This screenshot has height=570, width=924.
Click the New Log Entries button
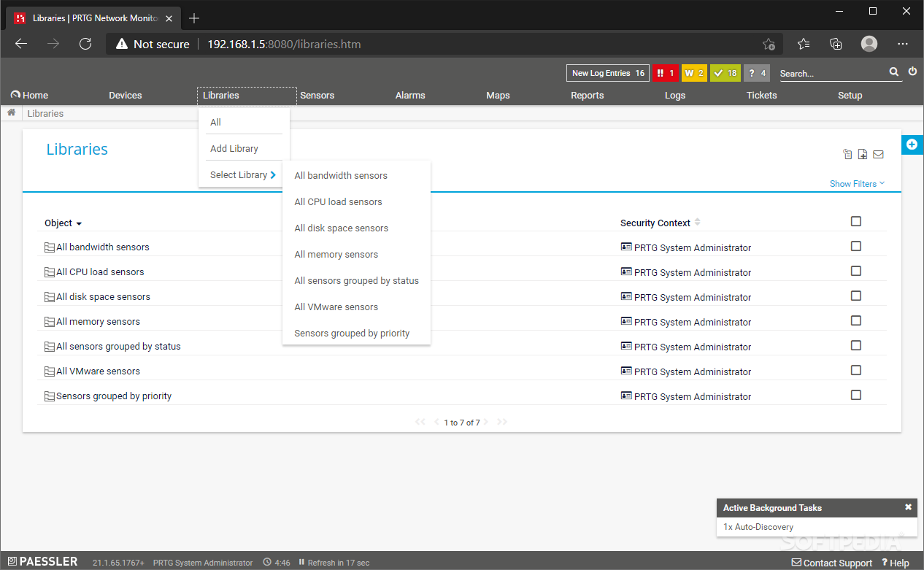pyautogui.click(x=608, y=73)
